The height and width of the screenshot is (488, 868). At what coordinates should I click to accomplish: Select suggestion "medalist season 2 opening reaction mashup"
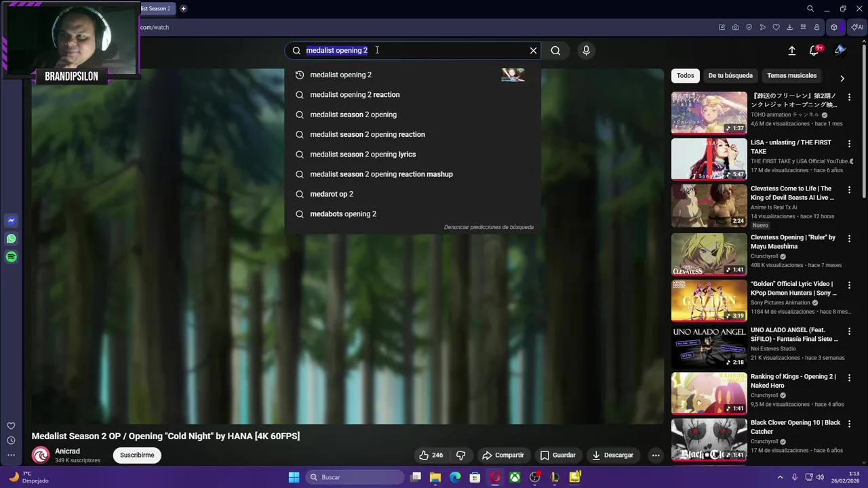412,174
